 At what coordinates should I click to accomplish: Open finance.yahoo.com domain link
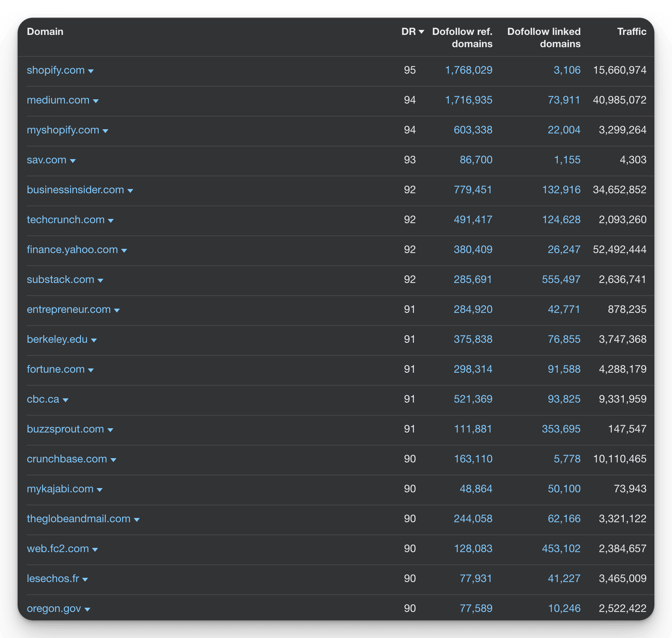click(x=72, y=250)
